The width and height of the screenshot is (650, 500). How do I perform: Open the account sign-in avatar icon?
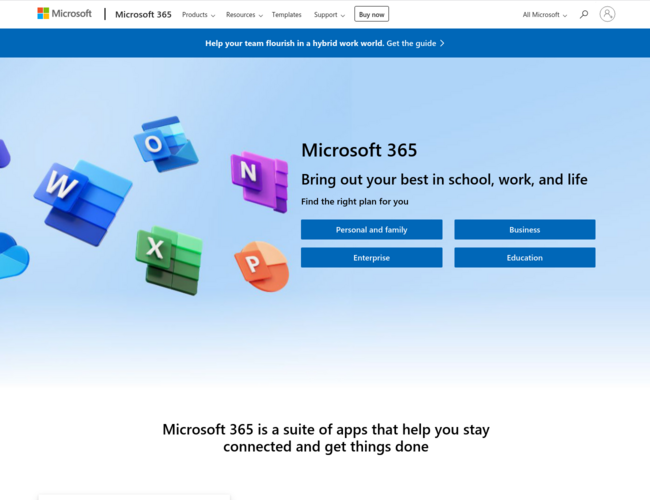(607, 14)
